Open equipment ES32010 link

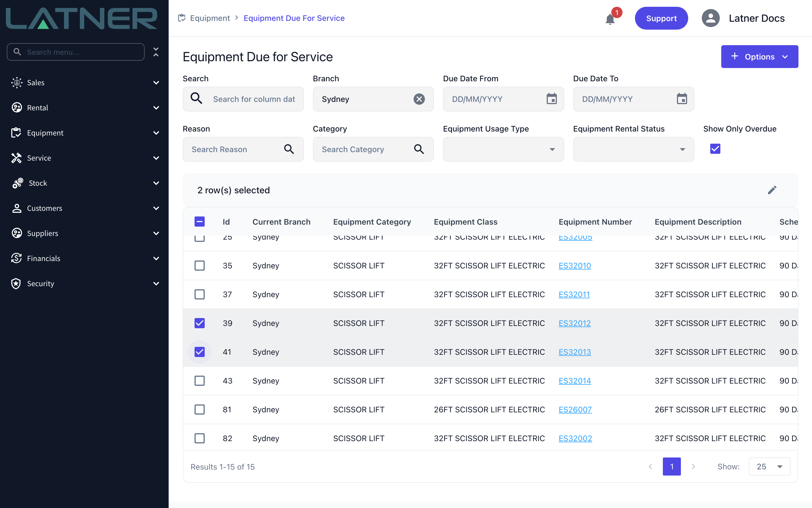pos(575,265)
